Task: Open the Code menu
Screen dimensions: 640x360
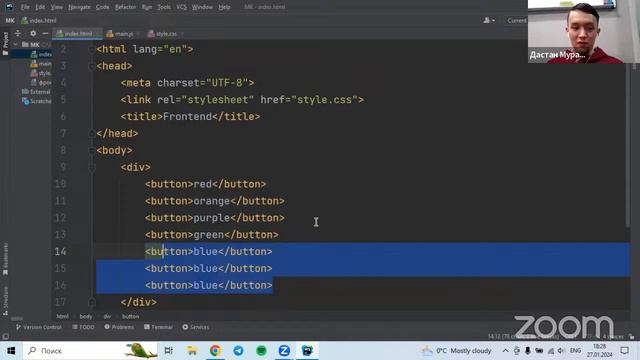Action: [102, 7]
